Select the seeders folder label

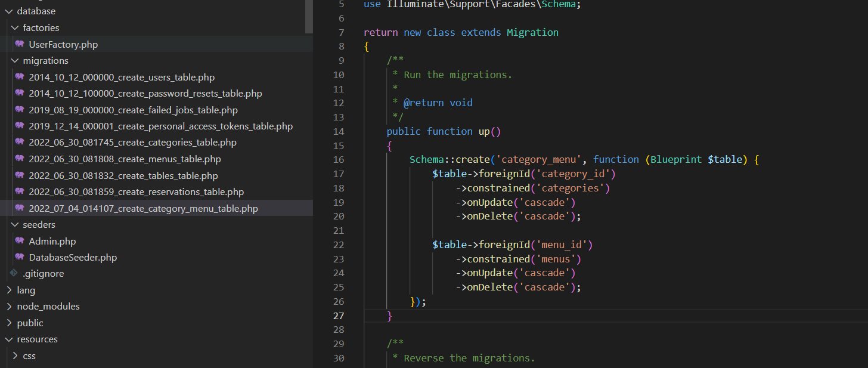pos(39,225)
